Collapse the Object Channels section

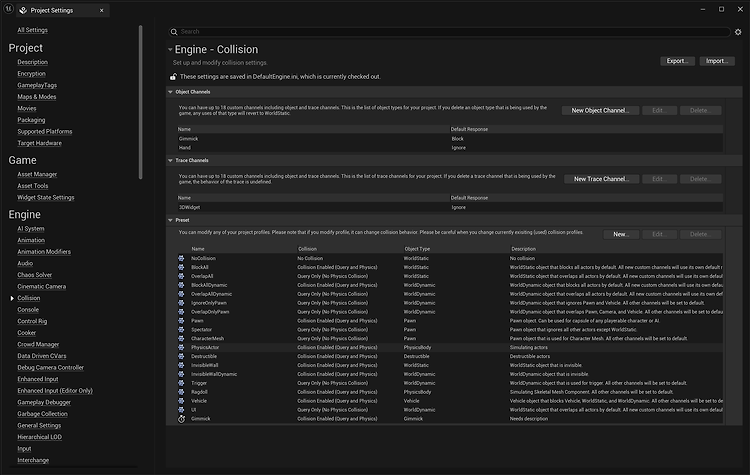pyautogui.click(x=170, y=92)
